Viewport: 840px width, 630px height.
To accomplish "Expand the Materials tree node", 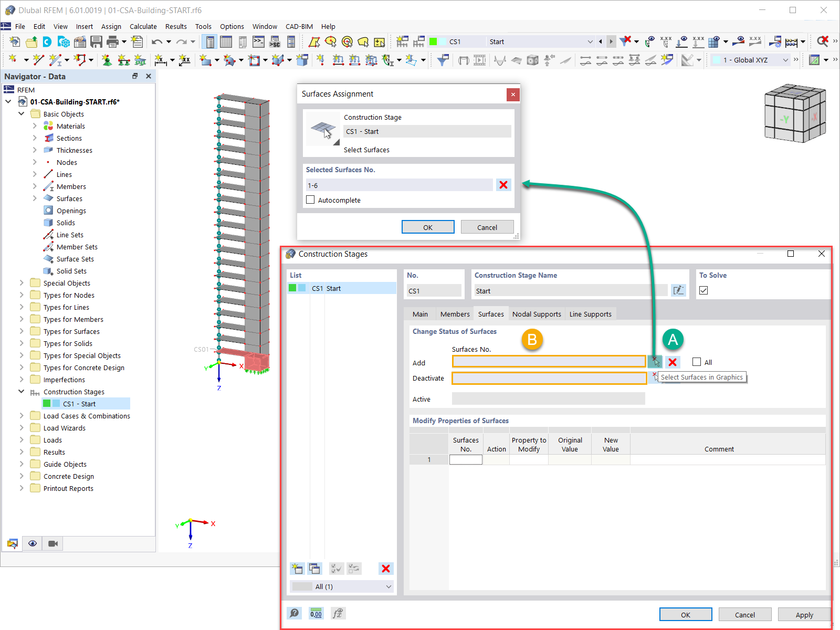I will point(35,126).
